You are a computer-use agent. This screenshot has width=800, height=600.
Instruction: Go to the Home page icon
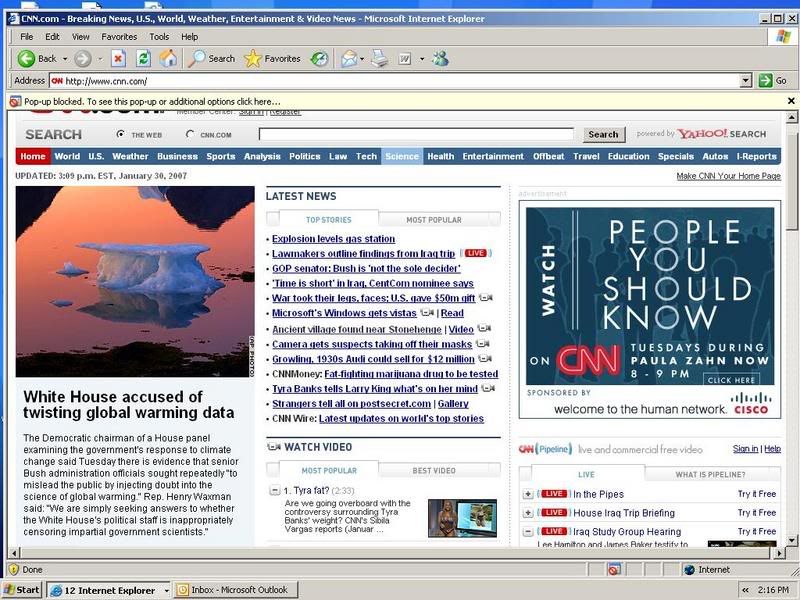168,59
